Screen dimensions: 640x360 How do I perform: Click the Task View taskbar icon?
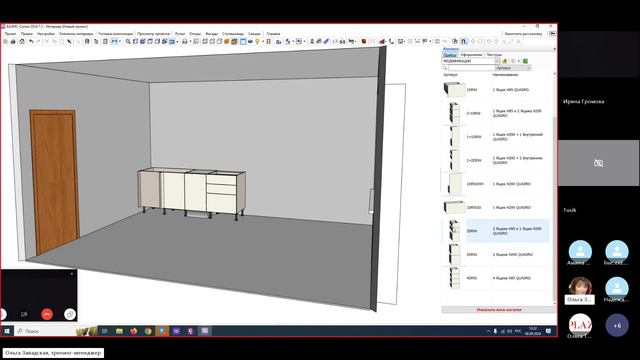[x=104, y=331]
